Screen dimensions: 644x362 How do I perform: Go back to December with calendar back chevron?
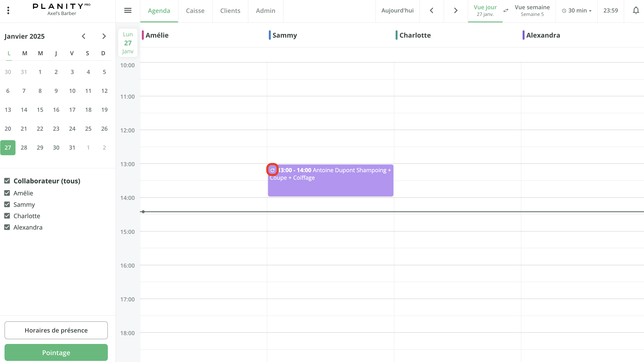(x=84, y=36)
